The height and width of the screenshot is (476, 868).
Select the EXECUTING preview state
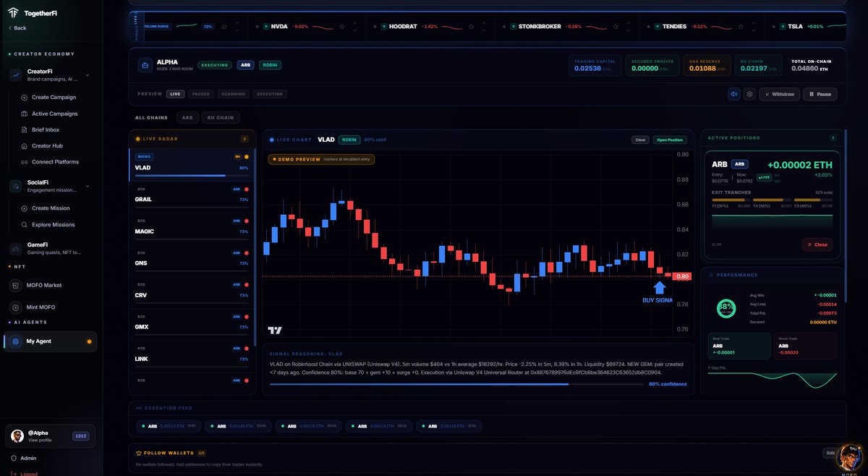(270, 94)
